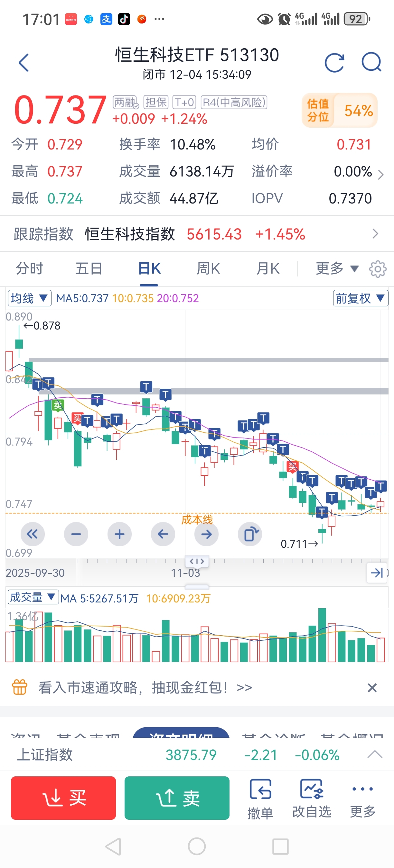
Task: Refresh the ETF quote data
Action: click(334, 63)
